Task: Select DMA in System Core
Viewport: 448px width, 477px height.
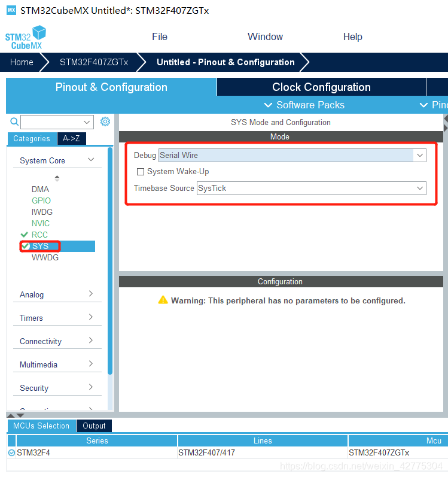Action: (x=40, y=189)
